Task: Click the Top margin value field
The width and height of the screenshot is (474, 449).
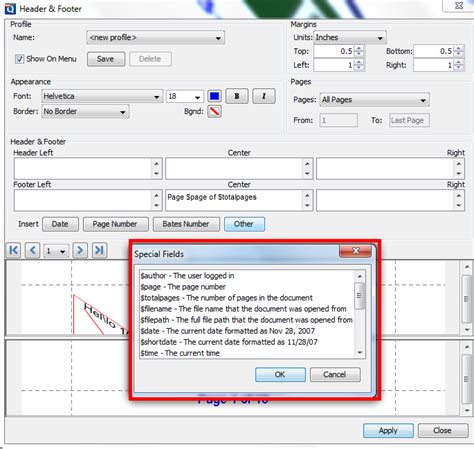Action: click(x=334, y=51)
